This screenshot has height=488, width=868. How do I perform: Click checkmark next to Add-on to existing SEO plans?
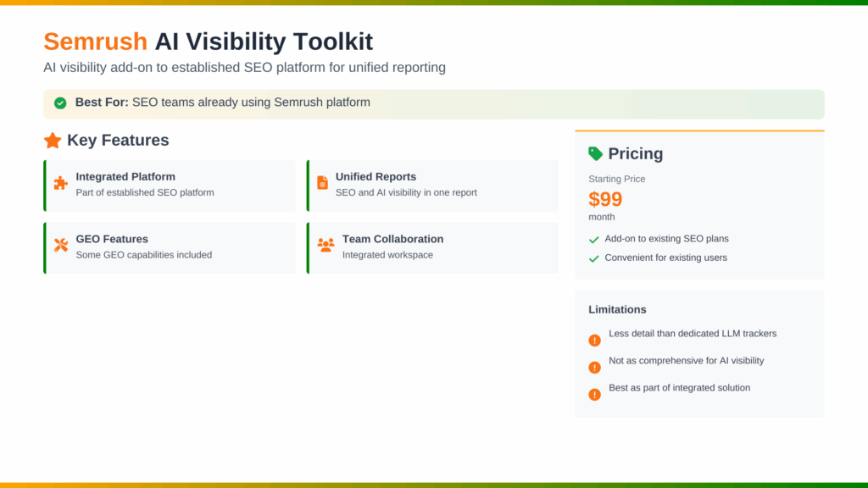click(593, 240)
